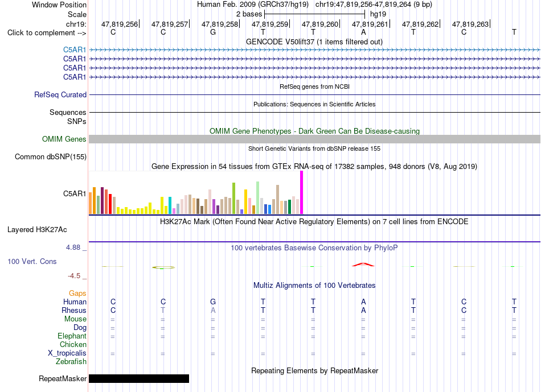Click the Scale label
Screen dimensions: 541x392
coord(77,14)
